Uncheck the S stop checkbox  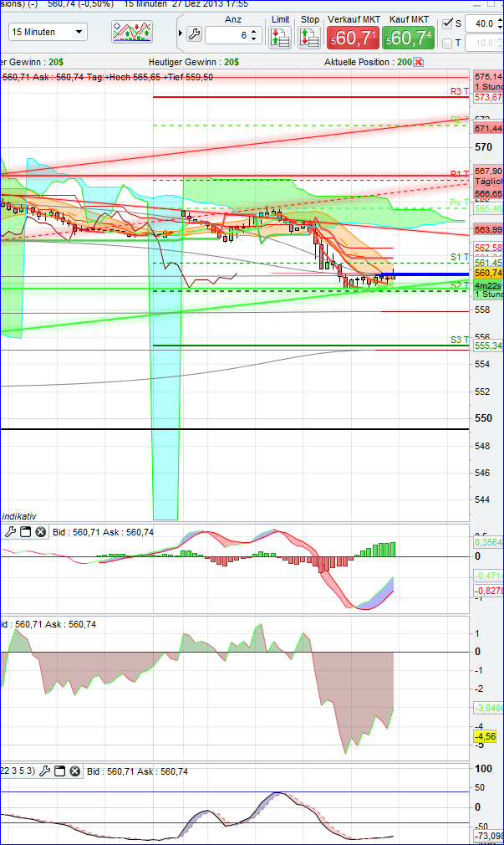[447, 23]
